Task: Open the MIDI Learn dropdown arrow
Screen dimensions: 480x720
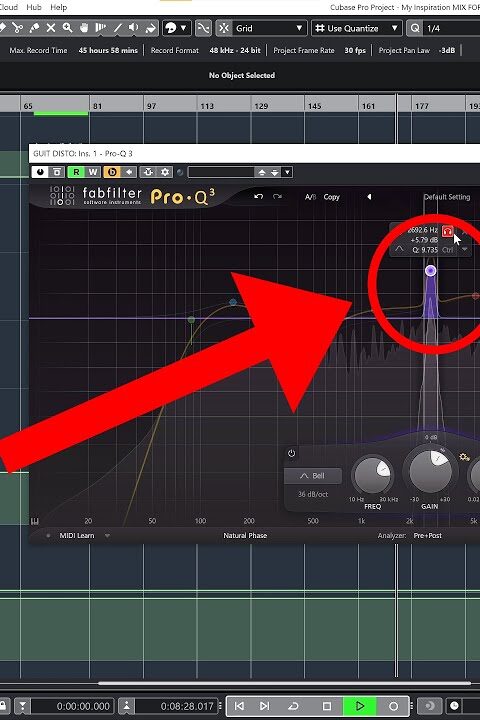Action: pos(107,535)
